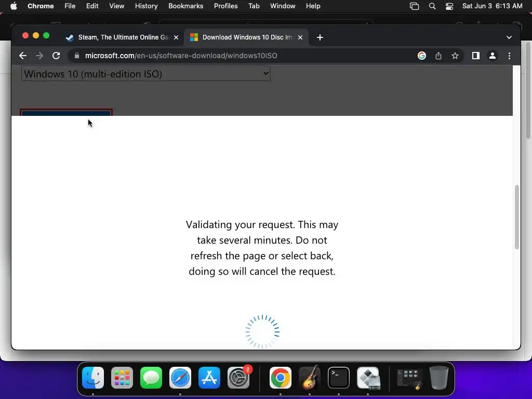Select the Download Windows 10 Disc Image tab
Image resolution: width=532 pixels, height=399 pixels.
246,37
